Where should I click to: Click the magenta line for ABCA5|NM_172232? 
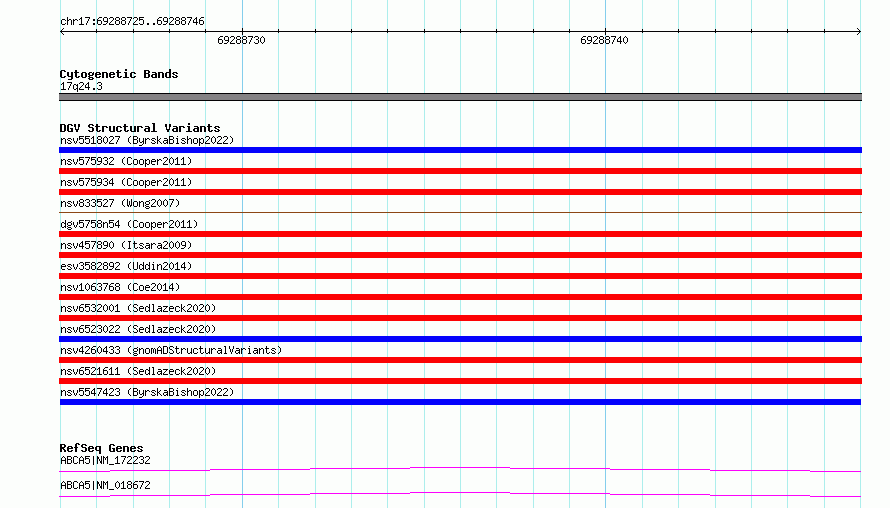point(460,469)
